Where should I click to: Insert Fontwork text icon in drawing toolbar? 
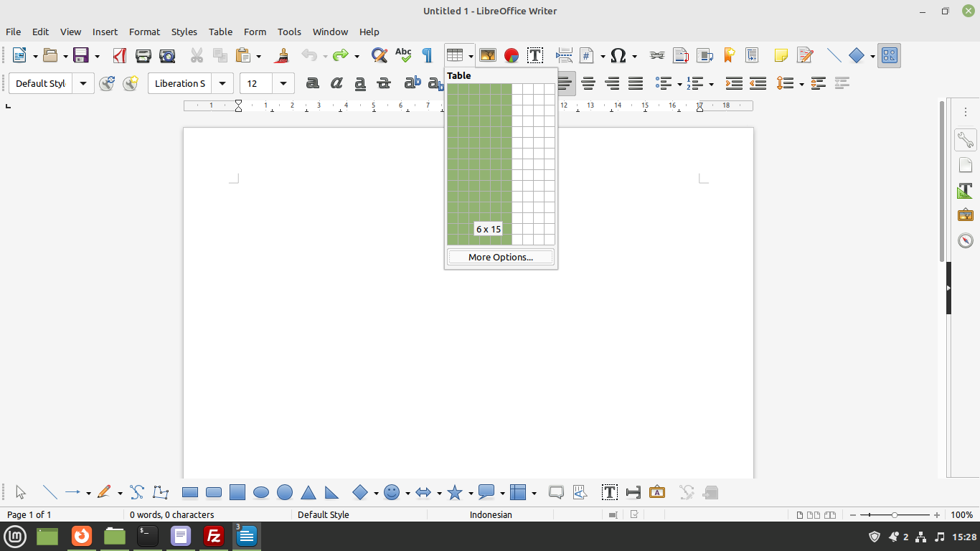657,492
